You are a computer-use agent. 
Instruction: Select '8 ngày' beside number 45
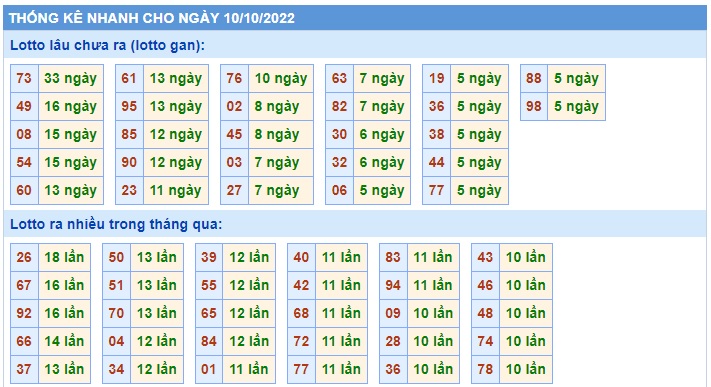tap(277, 135)
